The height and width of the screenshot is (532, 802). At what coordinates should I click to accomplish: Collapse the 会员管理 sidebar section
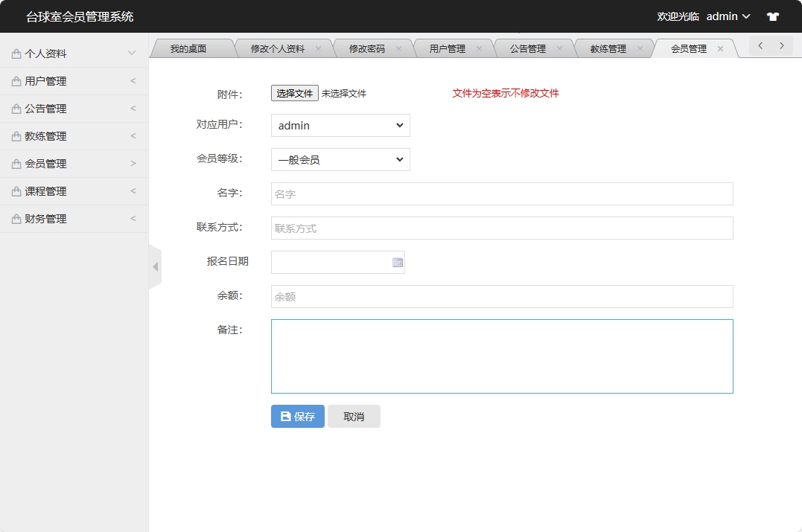[74, 163]
